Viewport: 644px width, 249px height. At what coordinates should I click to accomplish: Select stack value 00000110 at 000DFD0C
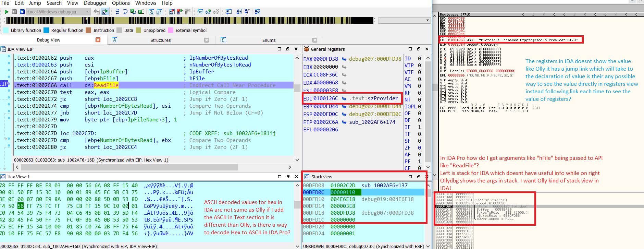point(343,192)
